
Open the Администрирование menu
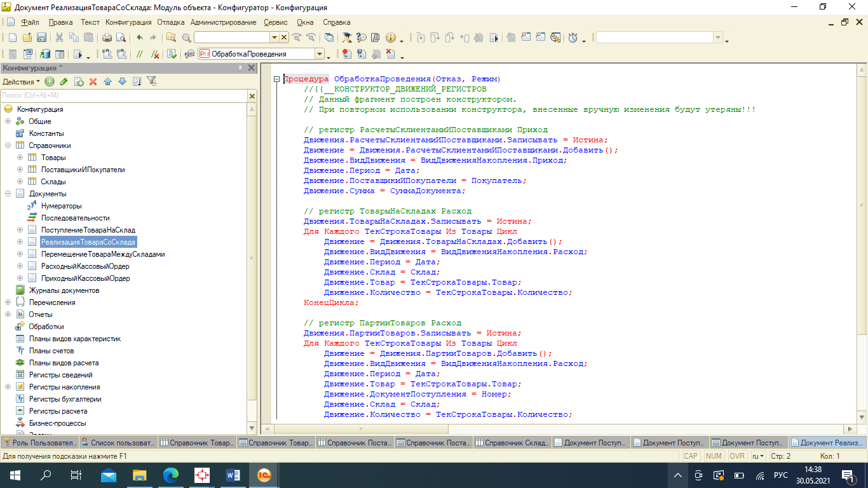224,22
